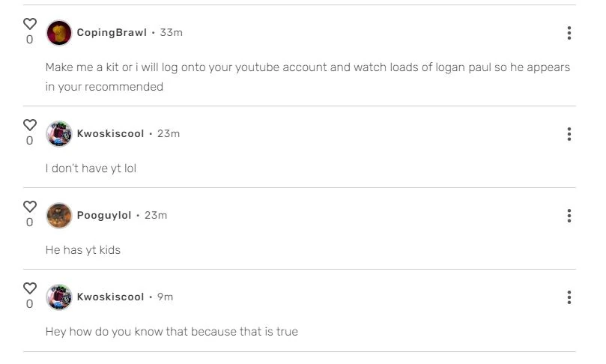The height and width of the screenshot is (364, 606).
Task: Like Kwoskiscool's "I don't have yt lol" comment
Action: click(30, 125)
